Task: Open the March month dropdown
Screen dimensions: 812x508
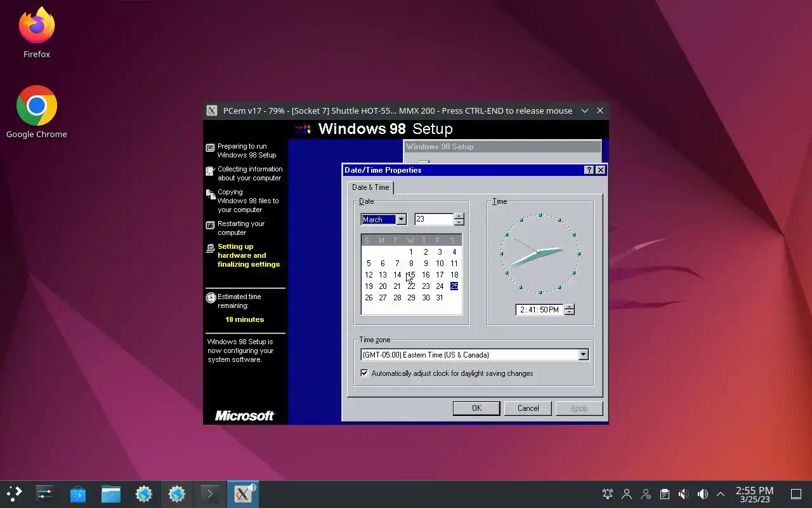Action: pos(401,220)
